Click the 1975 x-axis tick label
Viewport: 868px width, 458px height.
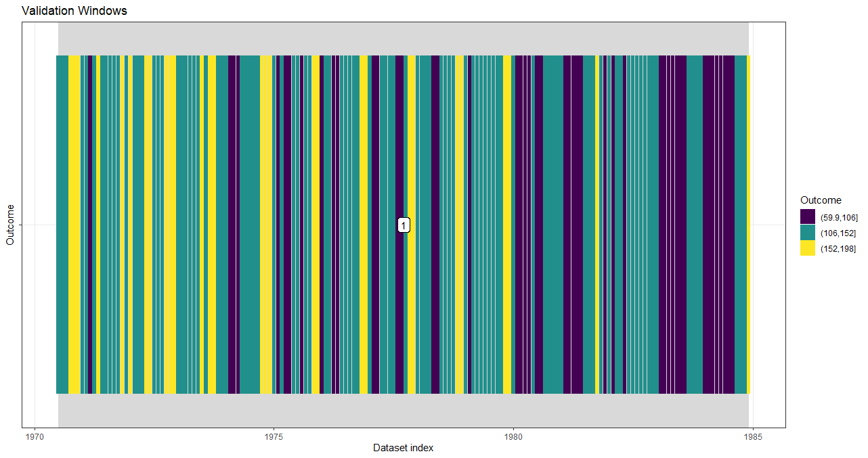coord(274,436)
